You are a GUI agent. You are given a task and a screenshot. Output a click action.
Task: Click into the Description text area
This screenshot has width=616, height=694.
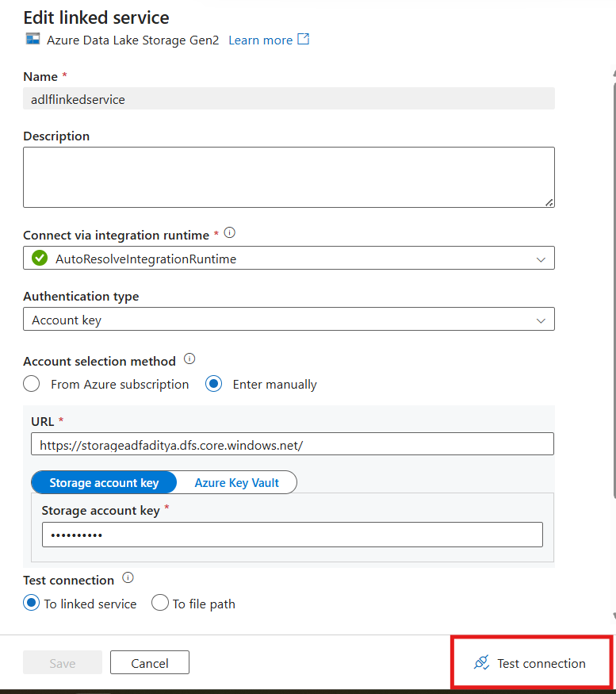[289, 177]
